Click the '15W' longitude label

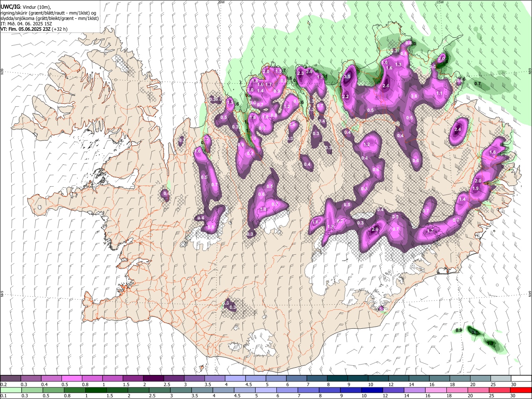click(440, 2)
